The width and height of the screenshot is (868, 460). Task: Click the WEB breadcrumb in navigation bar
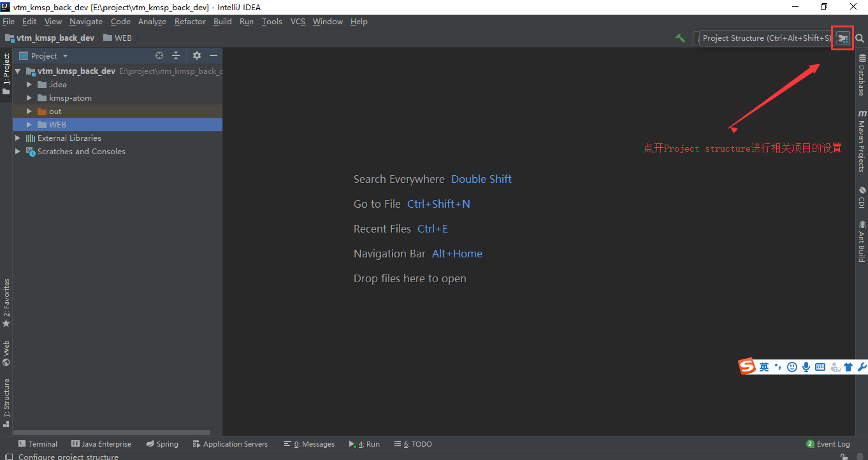[x=117, y=38]
